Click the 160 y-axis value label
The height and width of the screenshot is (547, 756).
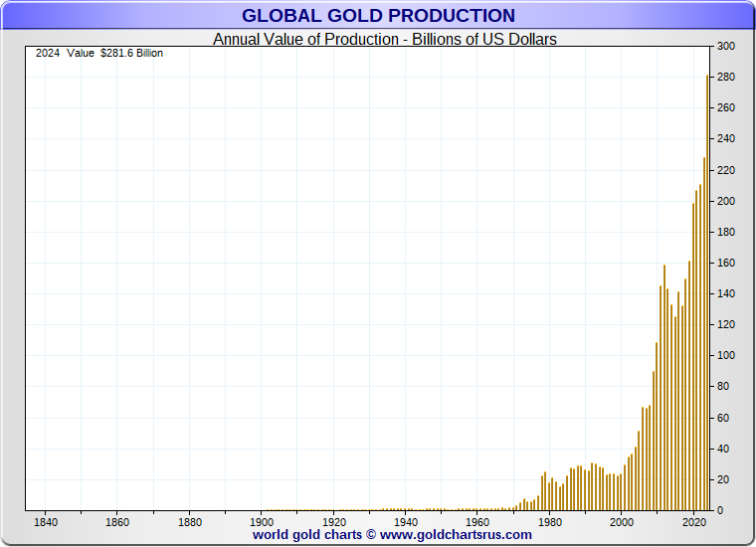(726, 264)
